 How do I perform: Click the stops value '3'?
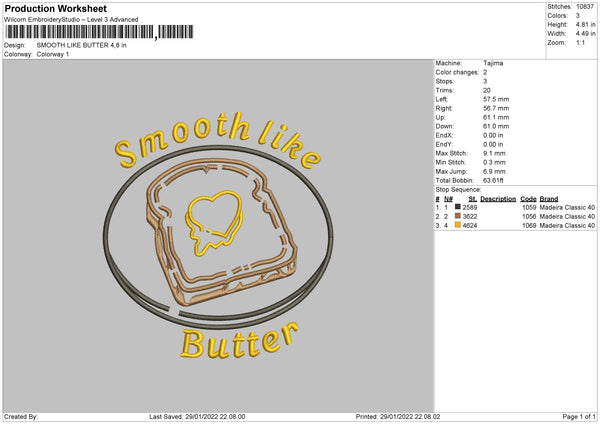485,81
